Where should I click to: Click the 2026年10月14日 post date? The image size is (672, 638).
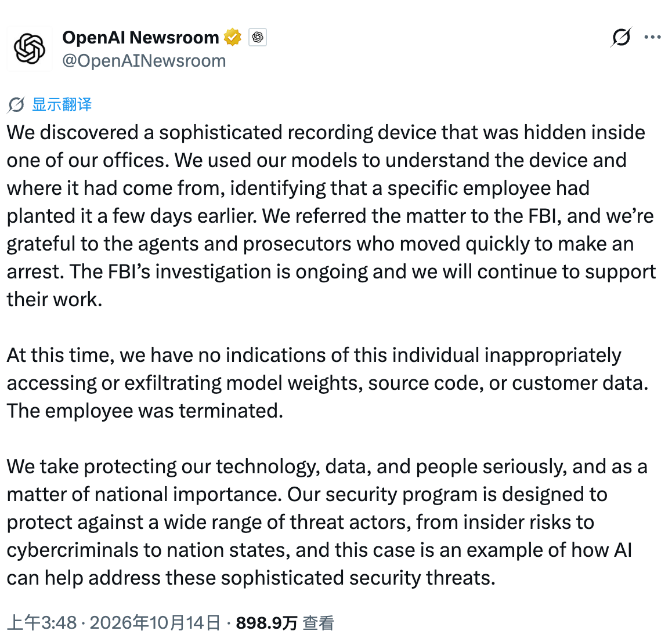click(x=155, y=622)
